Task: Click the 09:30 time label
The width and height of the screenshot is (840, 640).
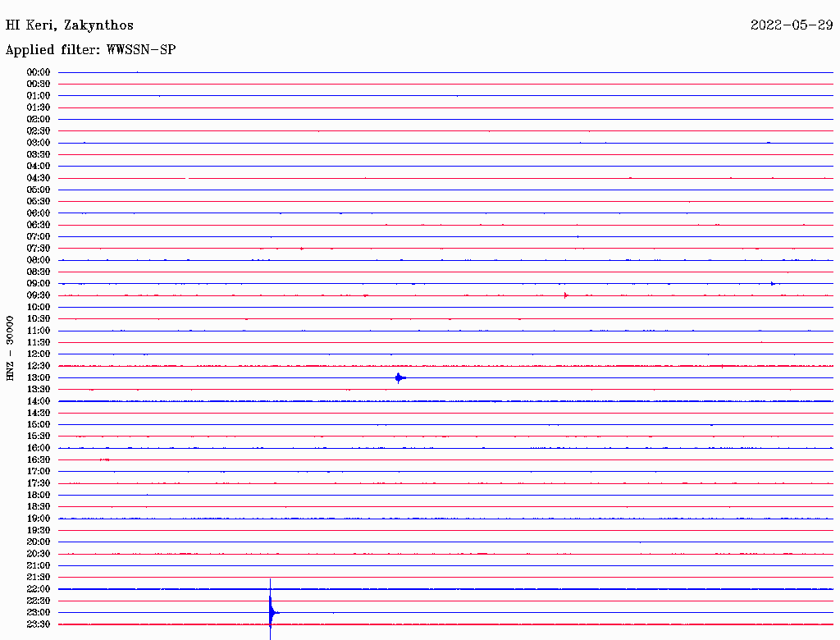Action: click(39, 295)
